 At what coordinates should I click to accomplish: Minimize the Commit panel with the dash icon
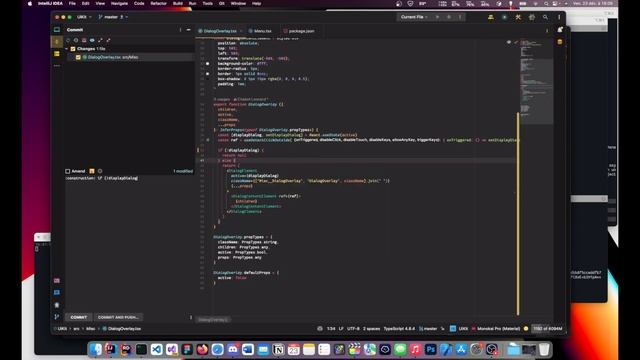point(188,30)
